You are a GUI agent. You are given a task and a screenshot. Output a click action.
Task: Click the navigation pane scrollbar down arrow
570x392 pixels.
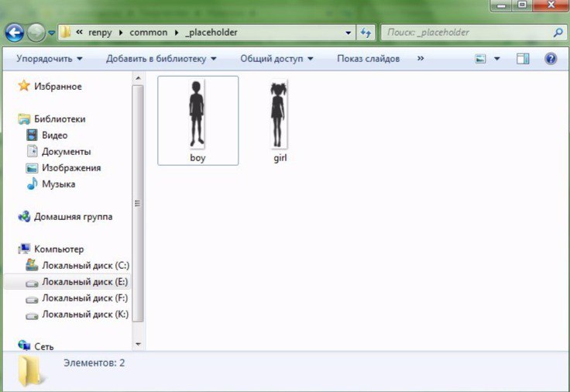(x=138, y=344)
